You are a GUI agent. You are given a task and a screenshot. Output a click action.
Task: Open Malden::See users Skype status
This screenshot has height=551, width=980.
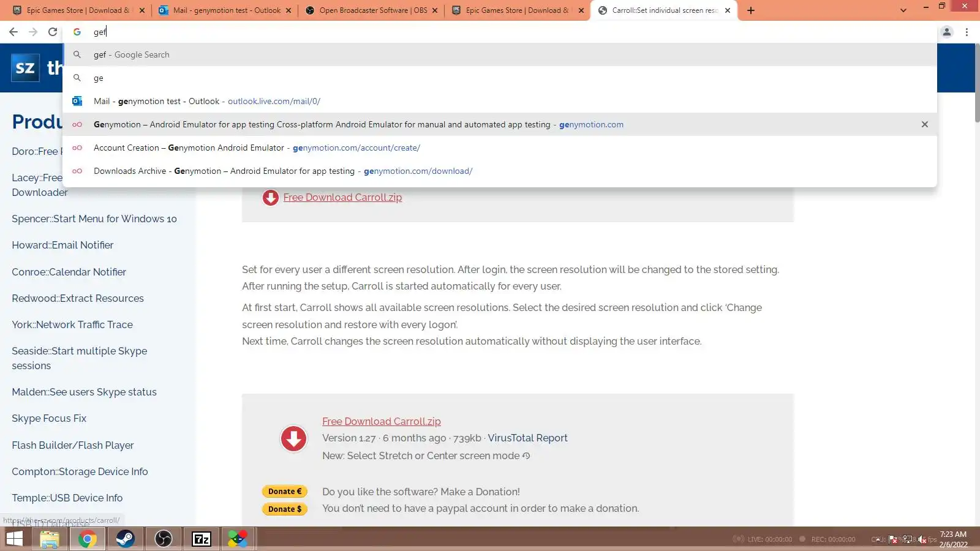(x=84, y=392)
